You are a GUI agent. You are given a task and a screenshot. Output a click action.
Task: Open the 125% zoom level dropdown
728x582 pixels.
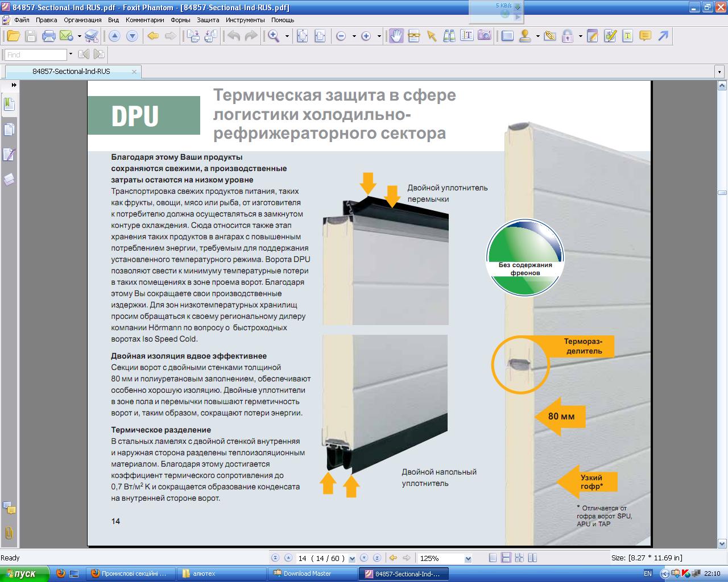coord(468,559)
